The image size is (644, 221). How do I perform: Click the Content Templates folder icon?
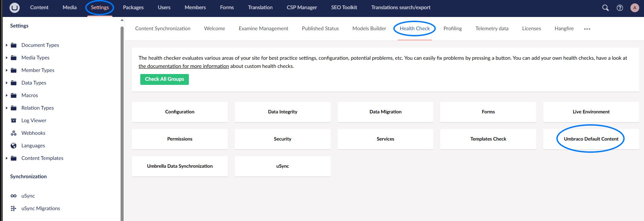point(14,158)
